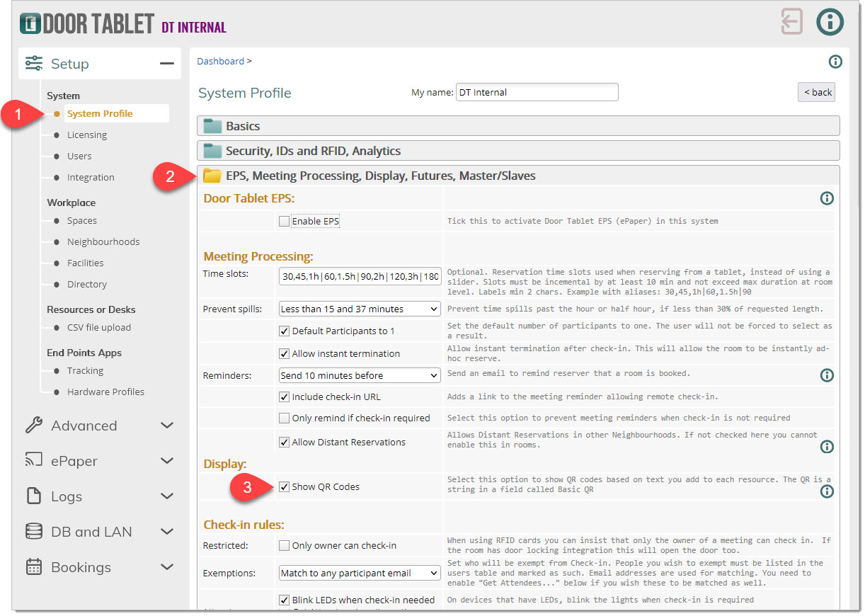
Task: Open the Prevent spills dropdown
Action: pos(360,309)
